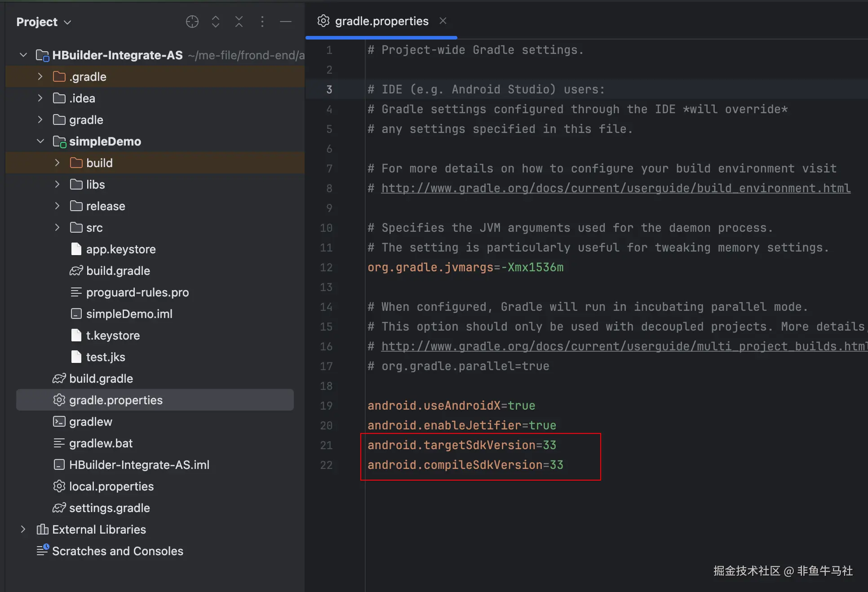This screenshot has height=592, width=868.
Task: Expand External Libraries node
Action: (23, 530)
